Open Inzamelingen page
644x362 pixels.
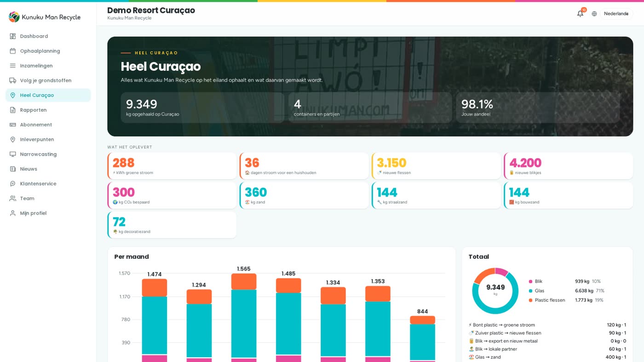click(48, 66)
